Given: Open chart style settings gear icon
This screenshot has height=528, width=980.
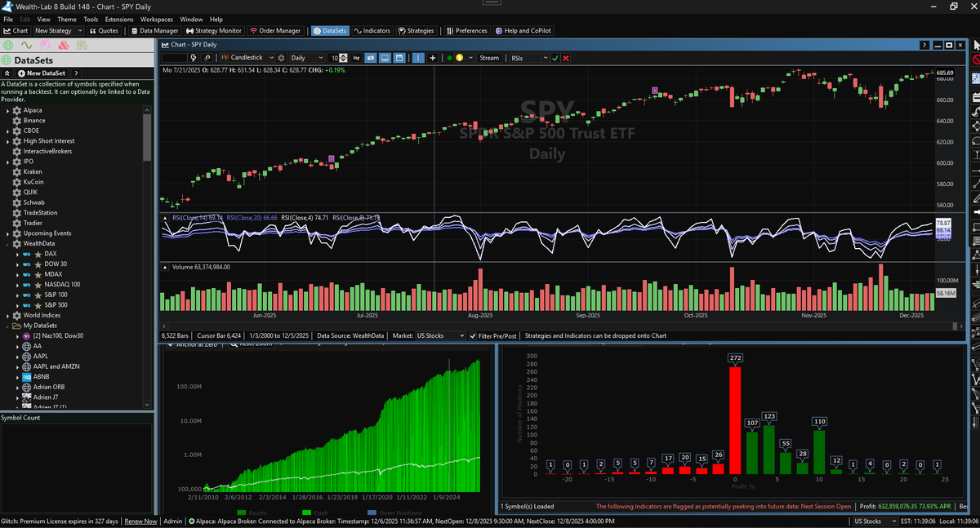Looking at the screenshot, I should point(282,58).
